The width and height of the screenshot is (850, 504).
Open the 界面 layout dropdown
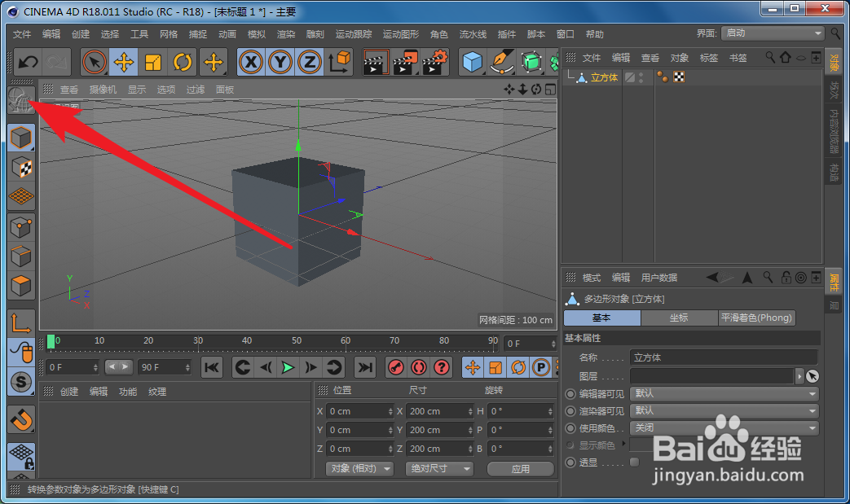[x=773, y=33]
